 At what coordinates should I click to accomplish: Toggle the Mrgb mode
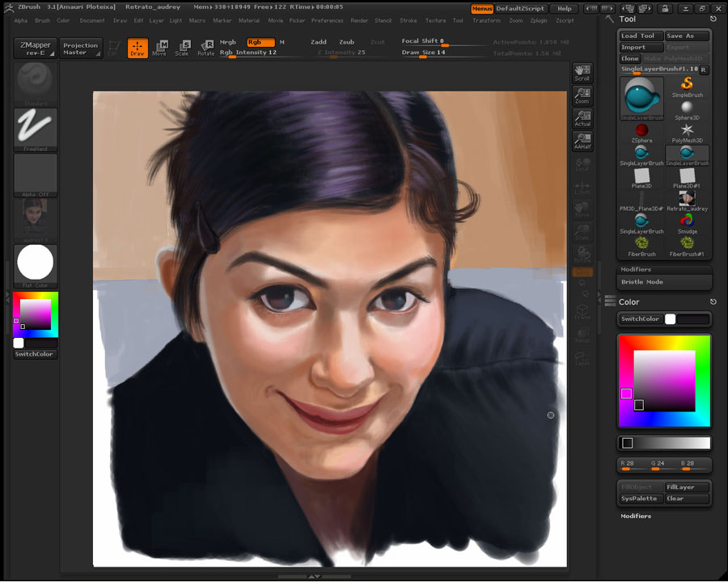[x=227, y=42]
